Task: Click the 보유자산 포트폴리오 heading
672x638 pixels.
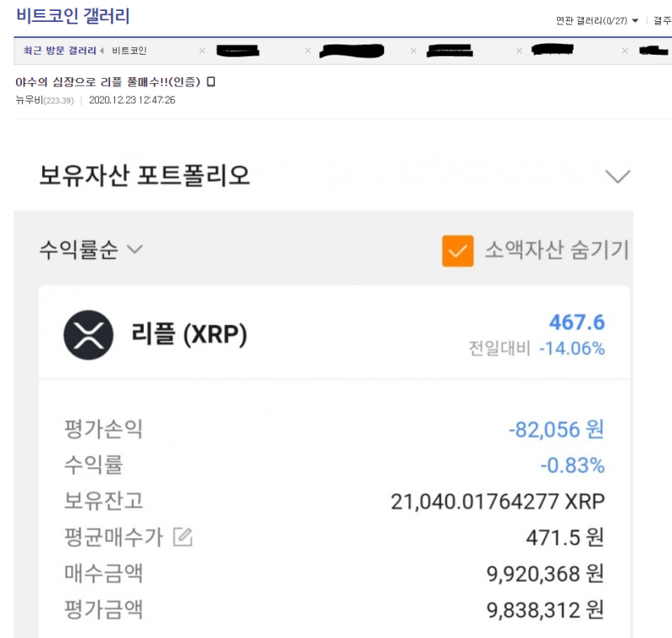Action: pyautogui.click(x=144, y=176)
